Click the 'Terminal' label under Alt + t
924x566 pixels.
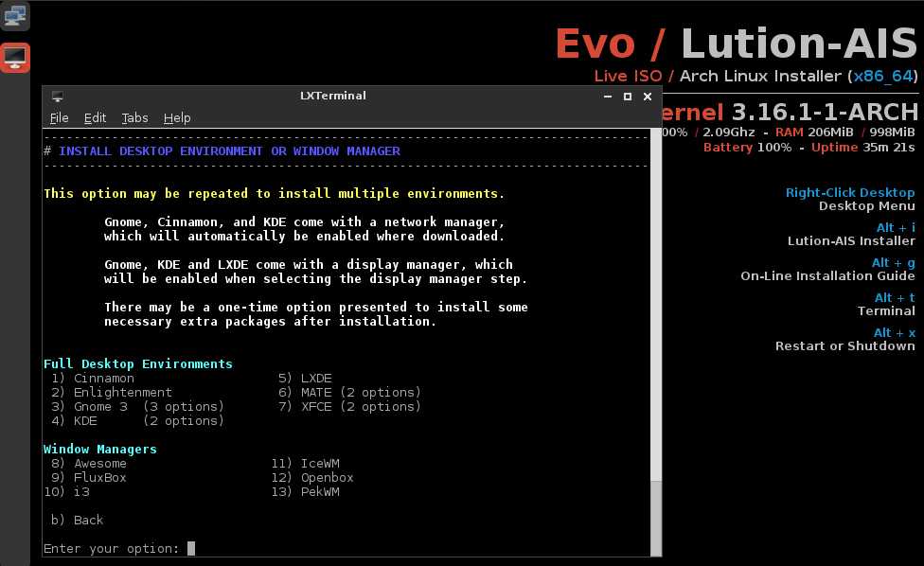click(886, 311)
